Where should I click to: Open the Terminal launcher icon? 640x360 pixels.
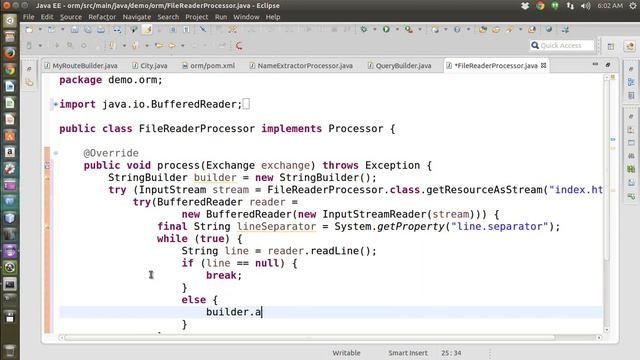[10, 284]
